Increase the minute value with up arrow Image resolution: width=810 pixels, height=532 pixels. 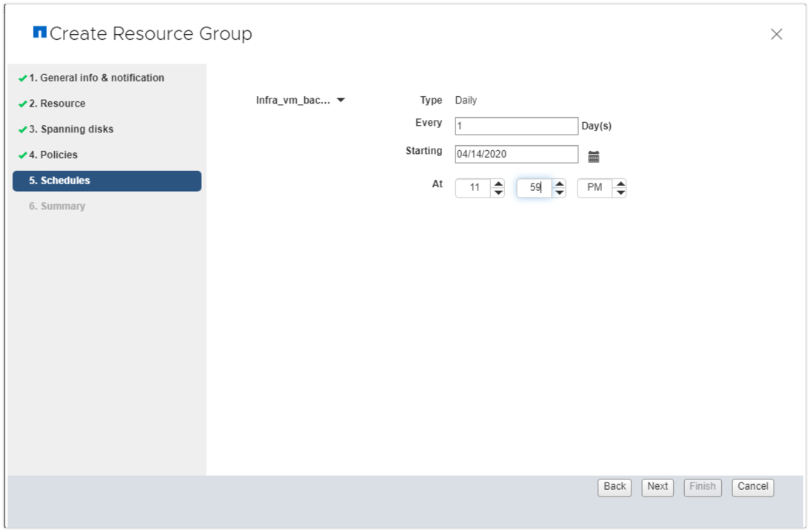(559, 183)
